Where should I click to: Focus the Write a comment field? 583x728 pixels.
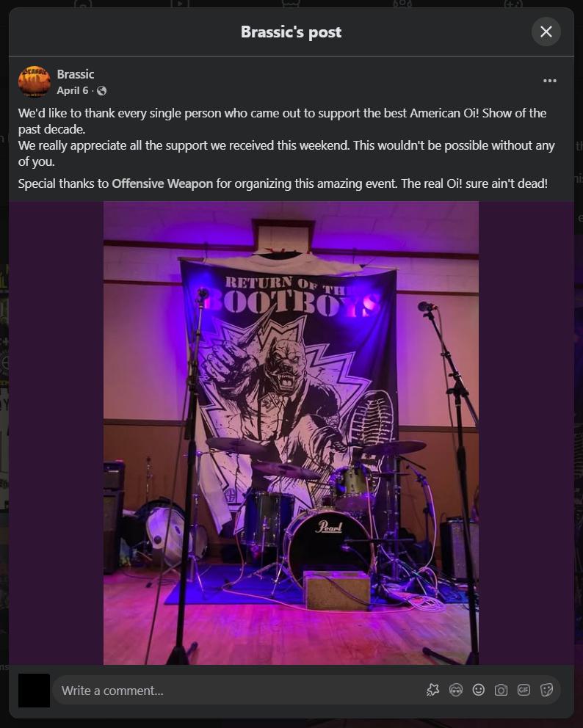[x=242, y=691]
